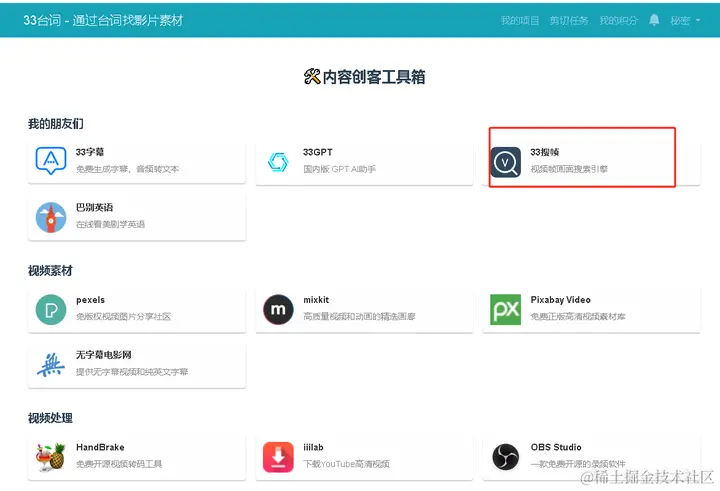The width and height of the screenshot is (720, 491).
Task: Click the pexels card title
Action: click(90, 300)
